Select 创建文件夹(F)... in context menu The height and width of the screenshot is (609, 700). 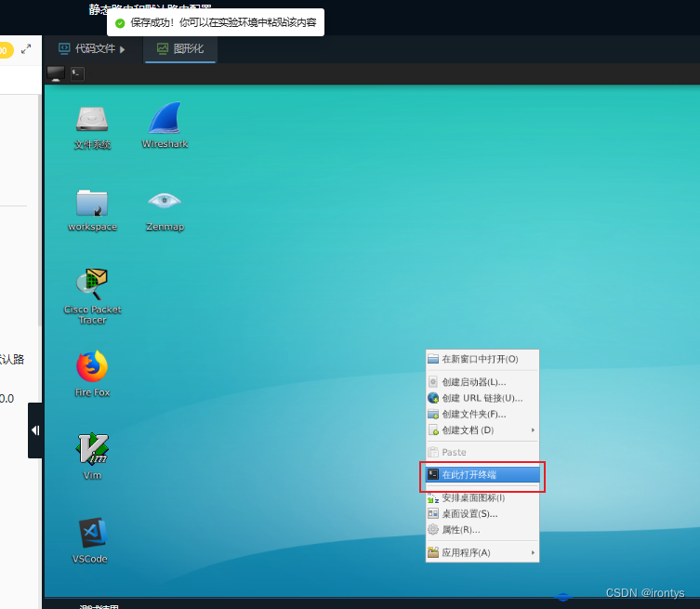click(x=482, y=415)
